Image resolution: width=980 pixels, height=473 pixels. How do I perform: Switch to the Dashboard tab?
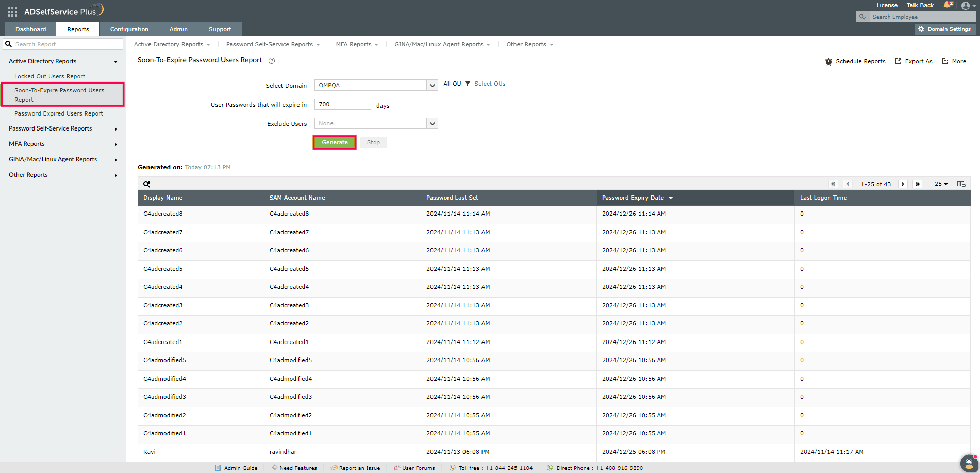pyautogui.click(x=30, y=29)
